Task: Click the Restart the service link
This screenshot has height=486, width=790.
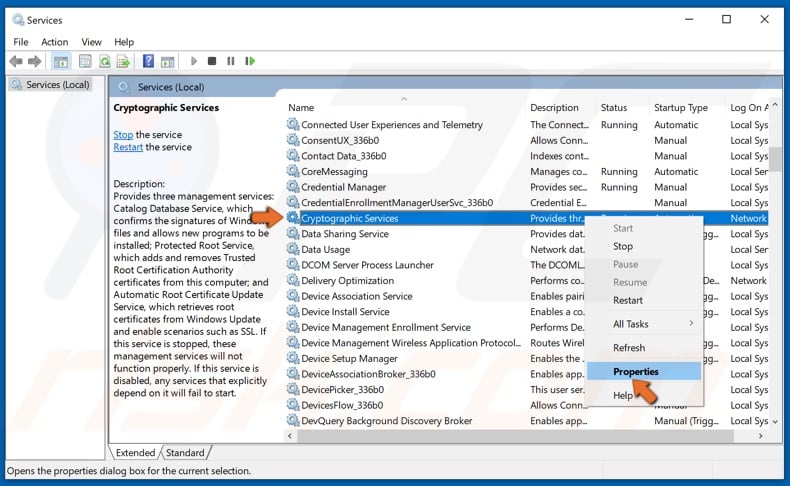Action: coord(128,147)
